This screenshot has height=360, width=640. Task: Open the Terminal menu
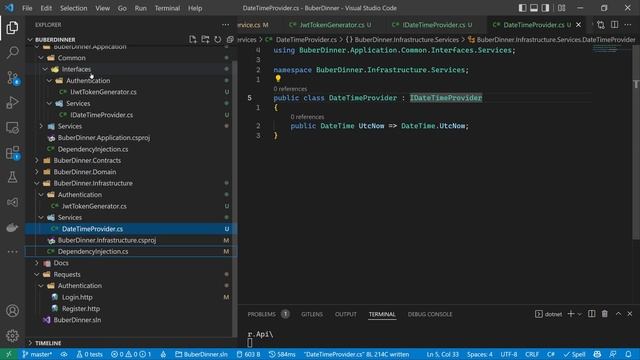167,8
